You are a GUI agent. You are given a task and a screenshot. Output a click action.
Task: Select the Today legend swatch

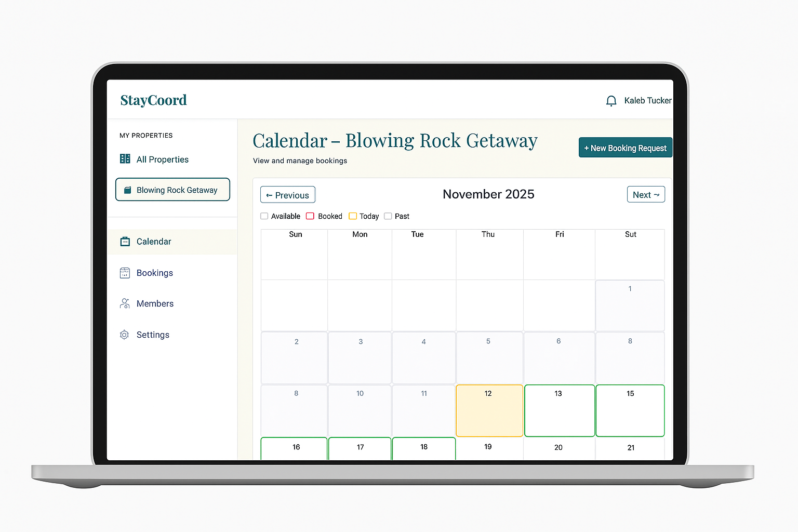point(354,216)
